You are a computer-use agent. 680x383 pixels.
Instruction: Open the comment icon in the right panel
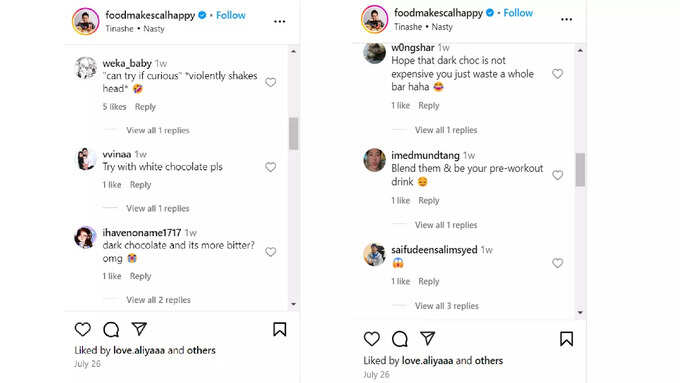[399, 339]
